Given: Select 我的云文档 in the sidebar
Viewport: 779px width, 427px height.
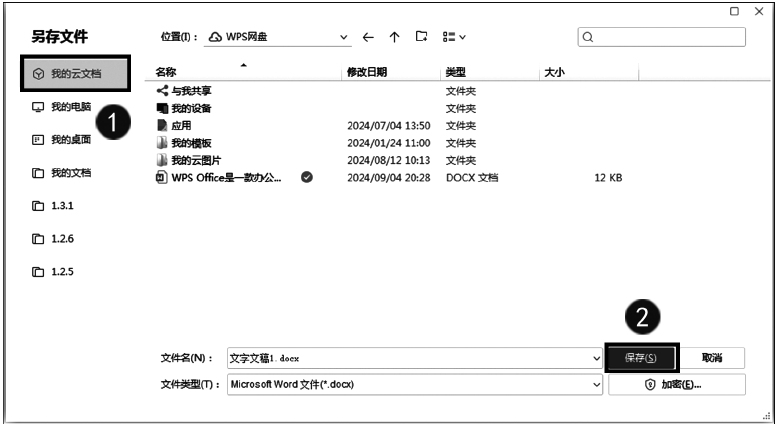Looking at the screenshot, I should tap(76, 73).
